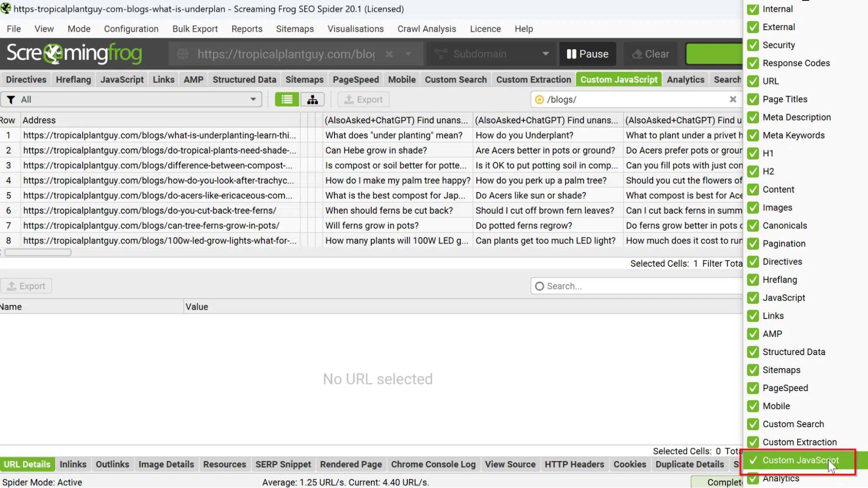Click the globe icon in URL bar
Screen dimensions: 868x488
(183, 54)
